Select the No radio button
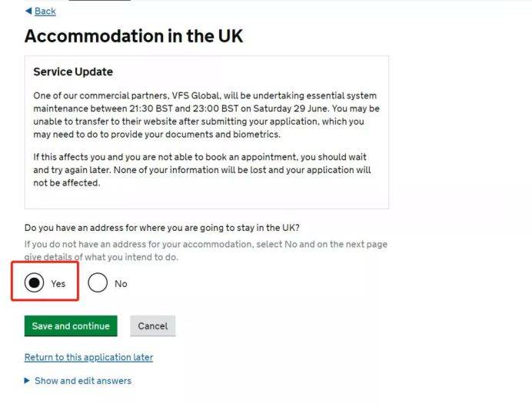 click(x=98, y=283)
